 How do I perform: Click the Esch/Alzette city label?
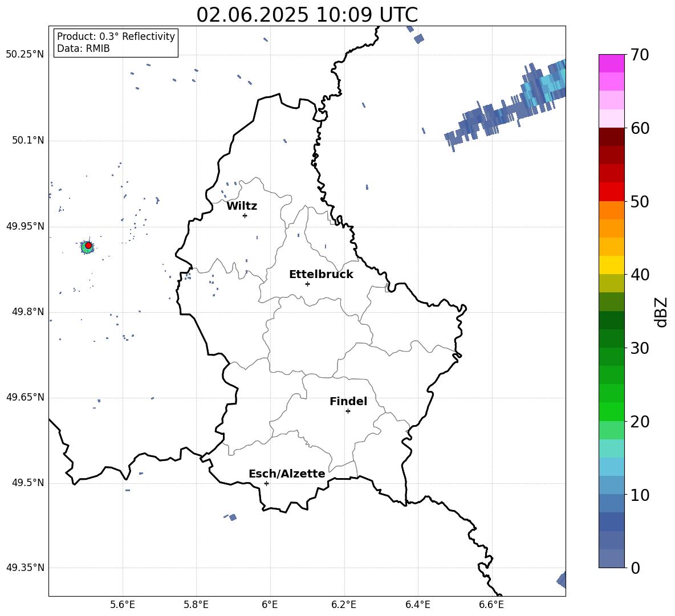pyautogui.click(x=287, y=474)
